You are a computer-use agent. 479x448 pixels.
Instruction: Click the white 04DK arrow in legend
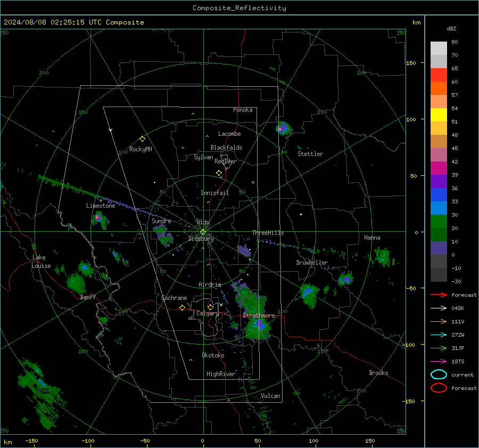point(439,308)
